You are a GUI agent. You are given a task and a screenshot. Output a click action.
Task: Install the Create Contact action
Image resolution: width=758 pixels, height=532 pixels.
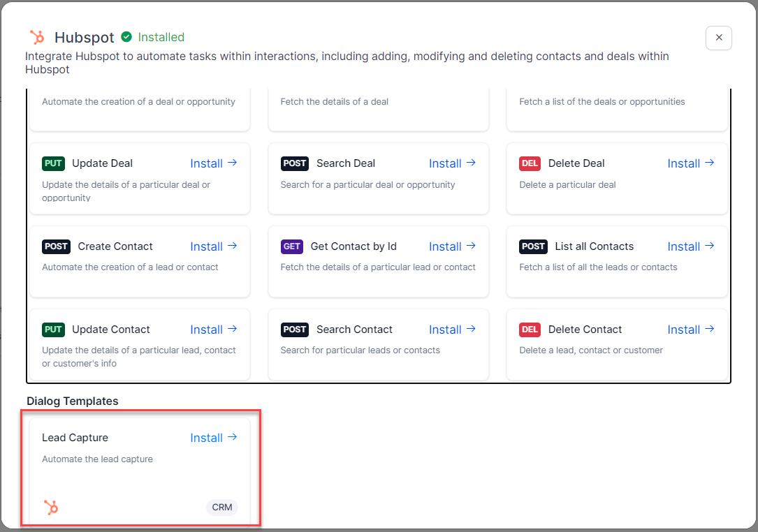click(214, 246)
